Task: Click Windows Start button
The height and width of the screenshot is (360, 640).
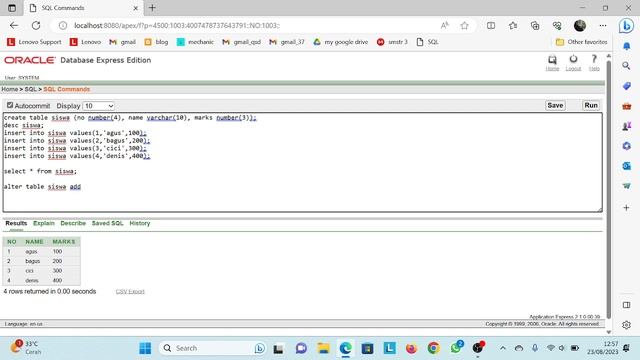Action: pos(145,348)
